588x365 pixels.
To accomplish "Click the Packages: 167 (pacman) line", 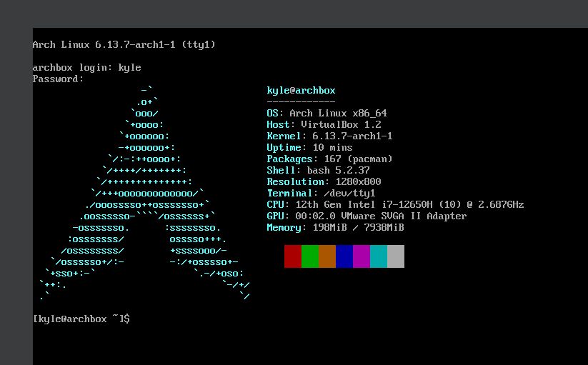I will point(329,159).
